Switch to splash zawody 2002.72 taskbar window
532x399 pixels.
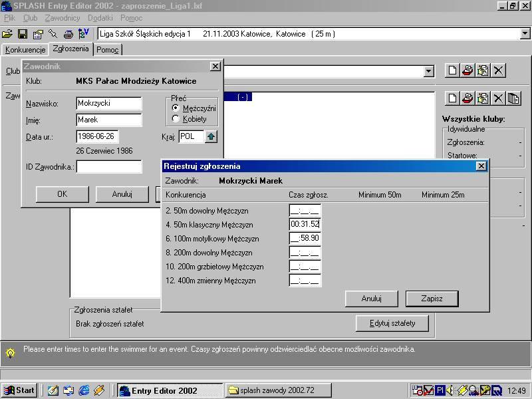coord(278,390)
